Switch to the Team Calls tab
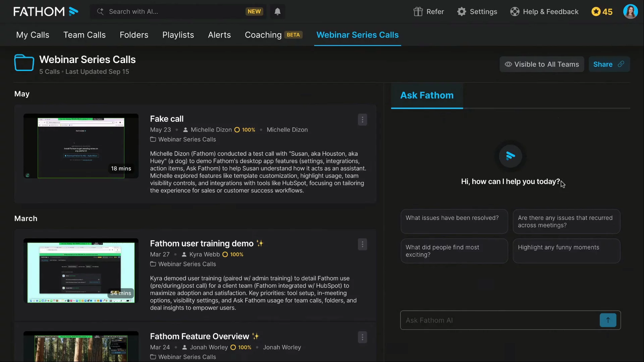 point(85,35)
